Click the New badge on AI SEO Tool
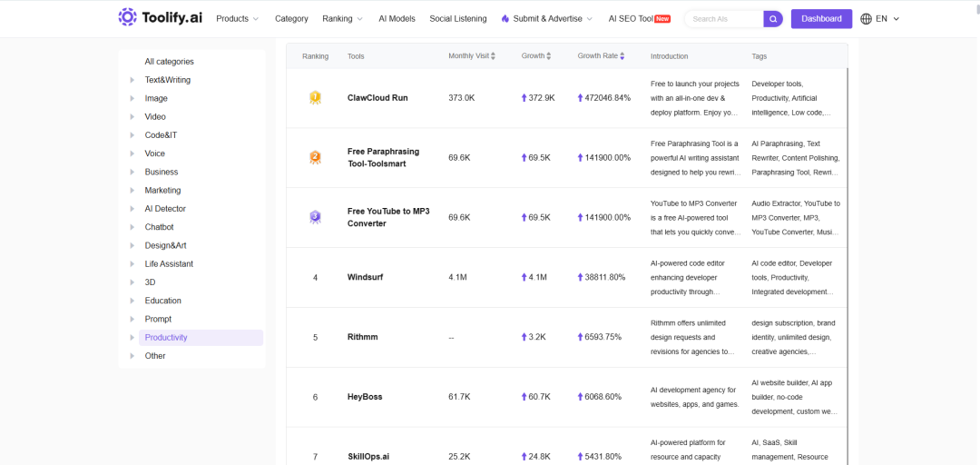 coord(662,19)
